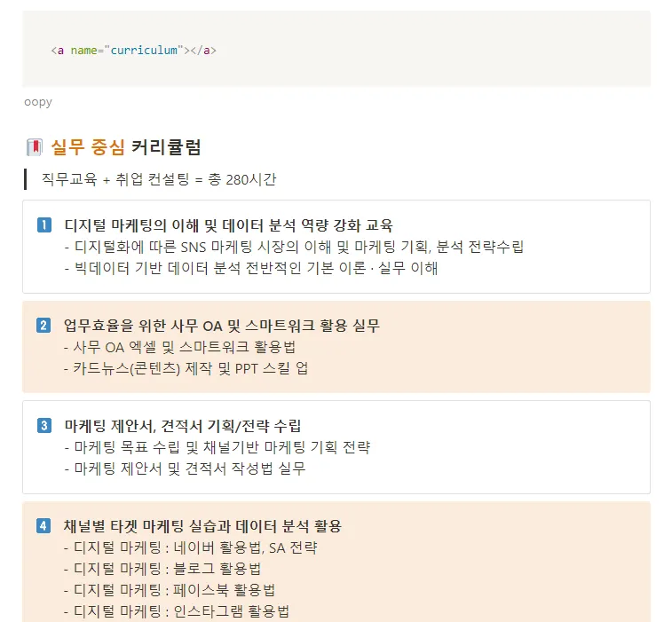This screenshot has width=672, height=622.
Task: Click the oopy link below code block
Action: (x=38, y=102)
